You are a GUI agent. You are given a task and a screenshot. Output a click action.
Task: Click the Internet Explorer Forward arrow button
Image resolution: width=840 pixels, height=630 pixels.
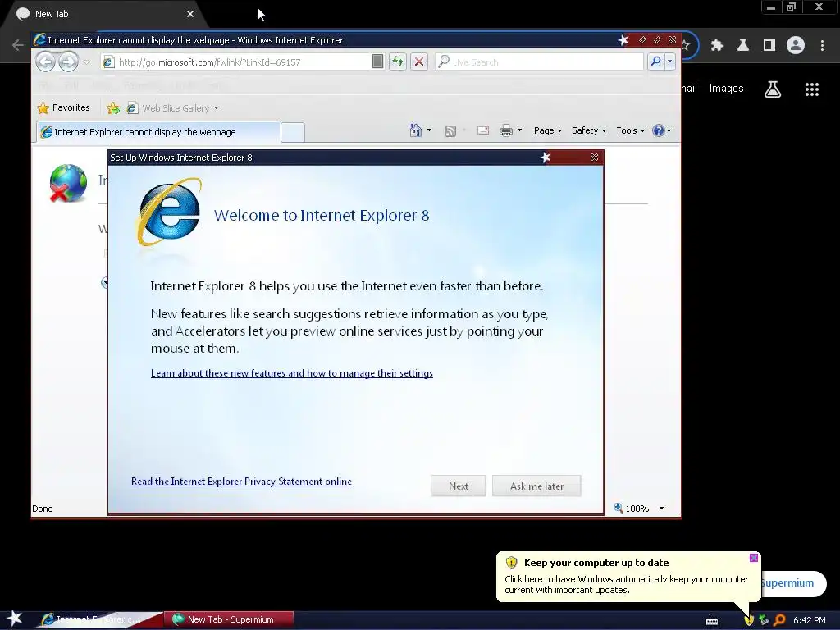69,62
